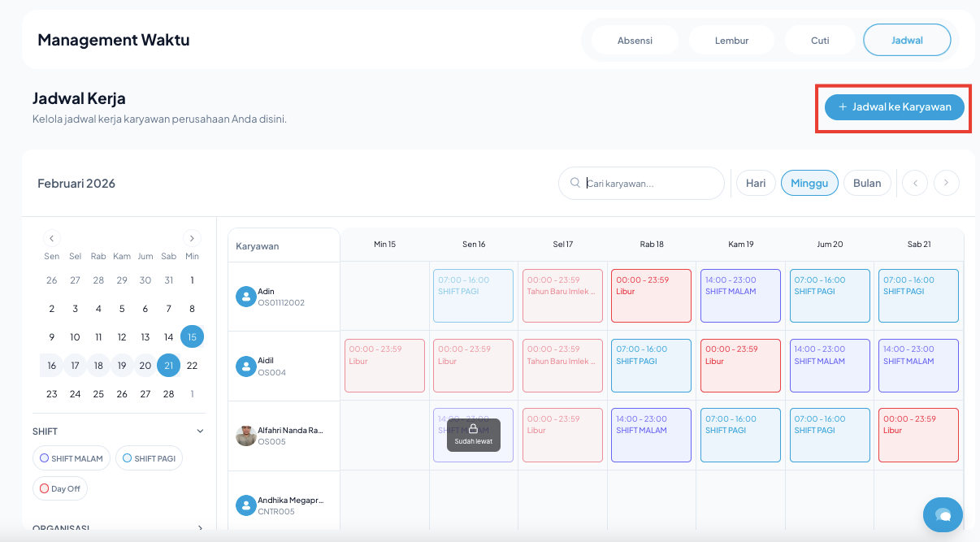The width and height of the screenshot is (980, 542).
Task: Open the chat support bubble icon
Action: pyautogui.click(x=943, y=514)
